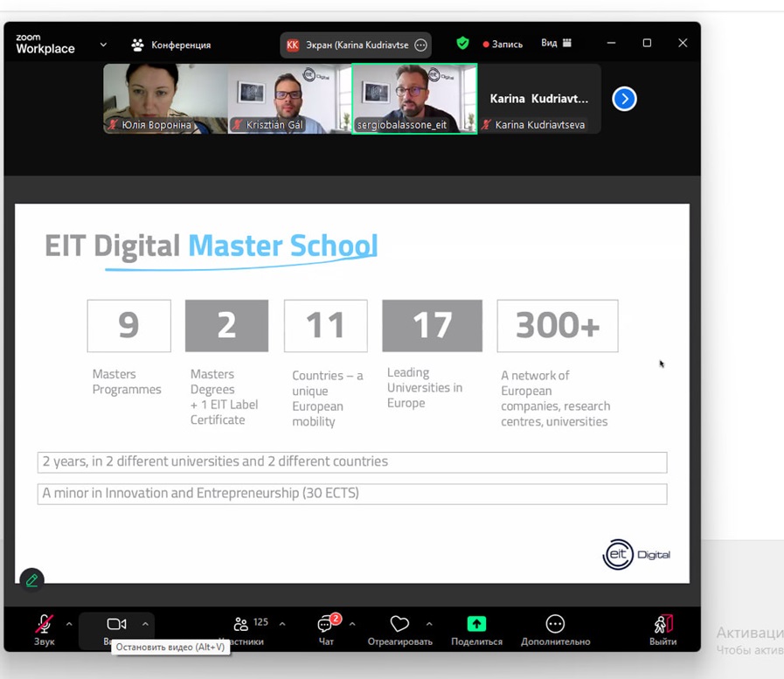Maximize the Zoom window

click(647, 43)
